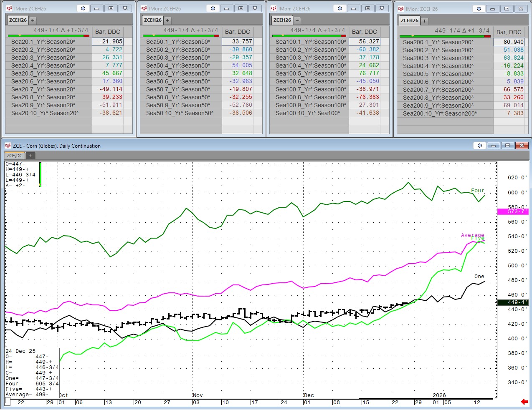
Task: Add new tab in Season100 IMon window
Action: [x=297, y=20]
